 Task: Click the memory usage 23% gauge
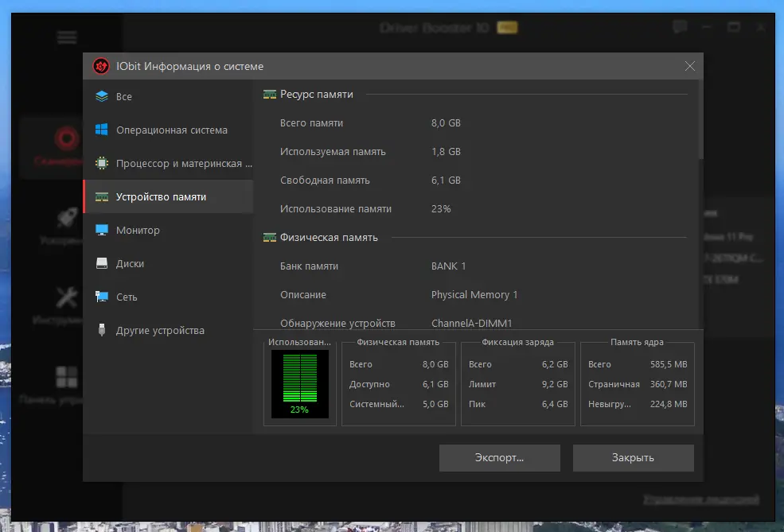[x=300, y=383]
